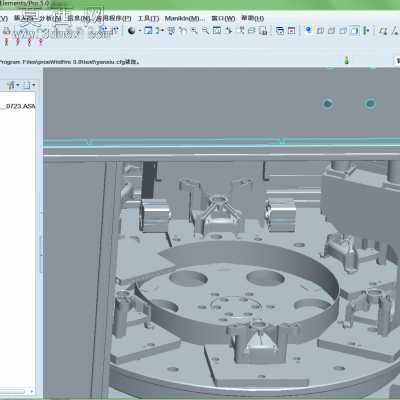Click the green model tree column toggle icon
The image size is (400, 400).
coord(366,31)
